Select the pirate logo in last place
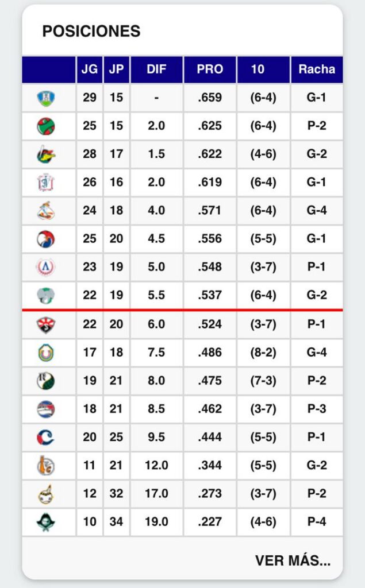365x588 pixels. tap(46, 523)
